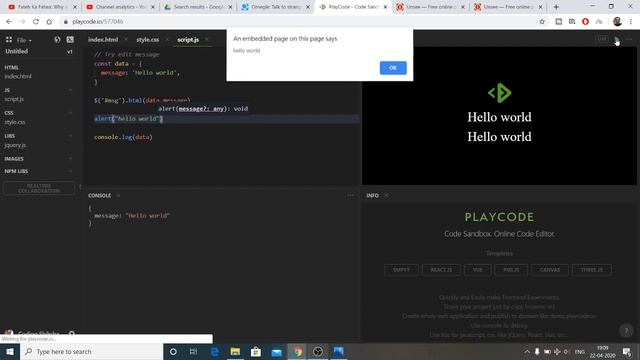Close the CONSOLE panel tab
Screen dimensions: 640x360
[x=118, y=196]
